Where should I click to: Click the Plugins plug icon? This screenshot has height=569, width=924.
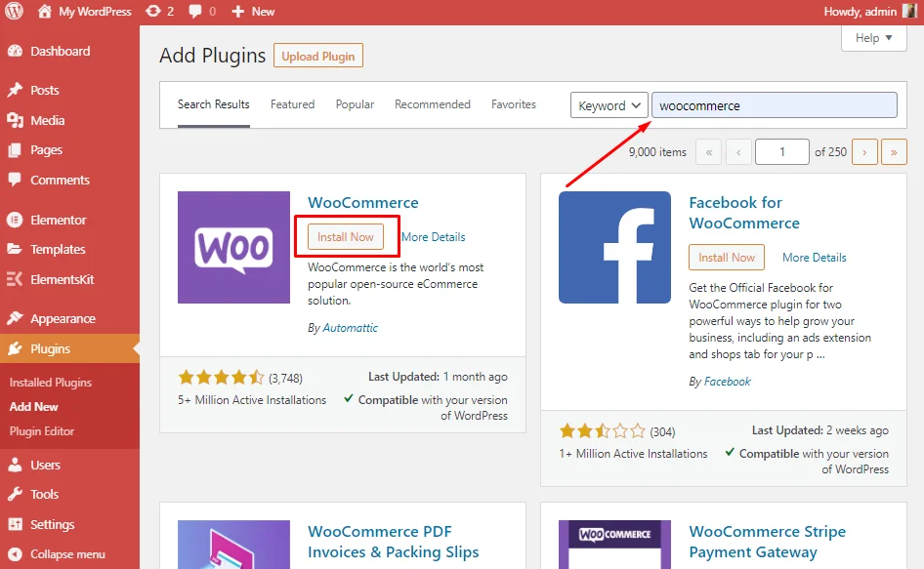pyautogui.click(x=15, y=348)
